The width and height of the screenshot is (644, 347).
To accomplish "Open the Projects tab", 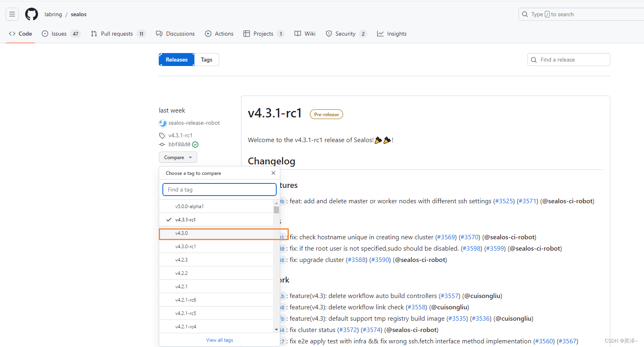I will click(x=264, y=34).
